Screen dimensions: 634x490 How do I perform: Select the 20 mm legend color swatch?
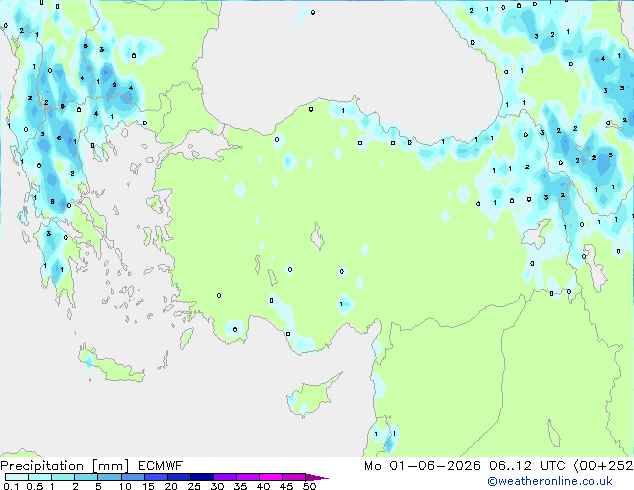(x=178, y=477)
